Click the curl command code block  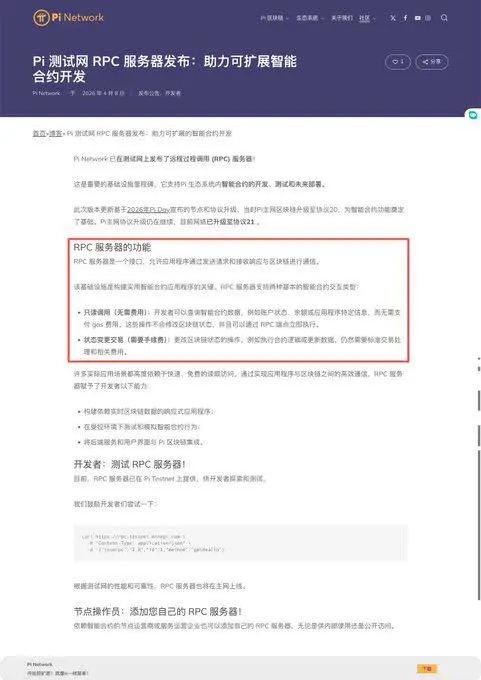tap(241, 543)
